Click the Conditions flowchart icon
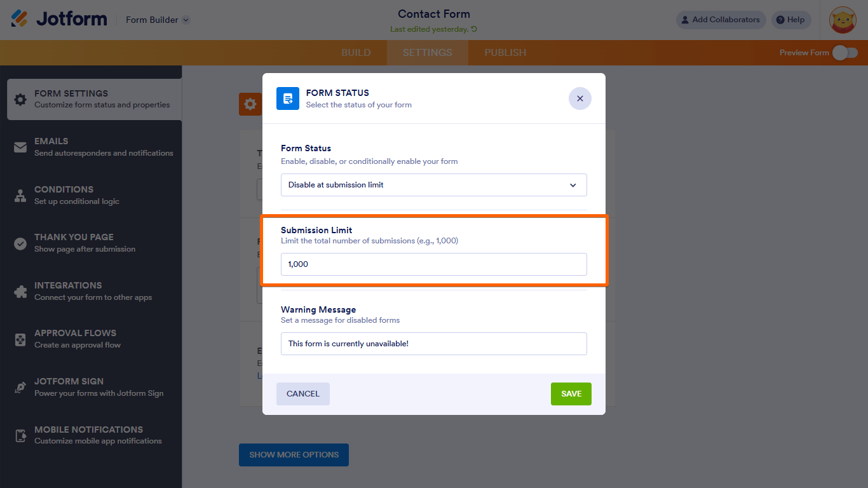 coord(20,196)
